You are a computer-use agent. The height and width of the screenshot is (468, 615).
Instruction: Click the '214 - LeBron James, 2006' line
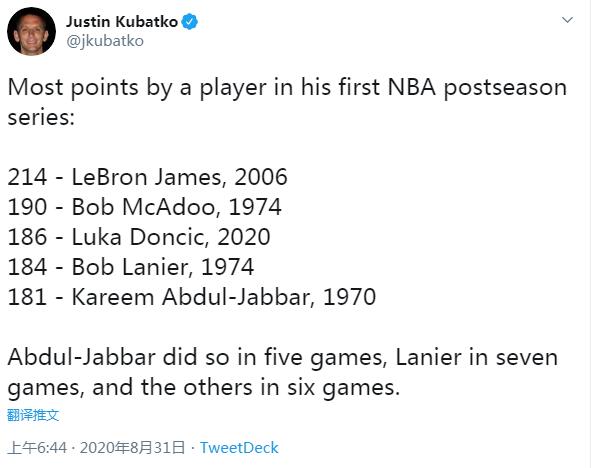[147, 177]
